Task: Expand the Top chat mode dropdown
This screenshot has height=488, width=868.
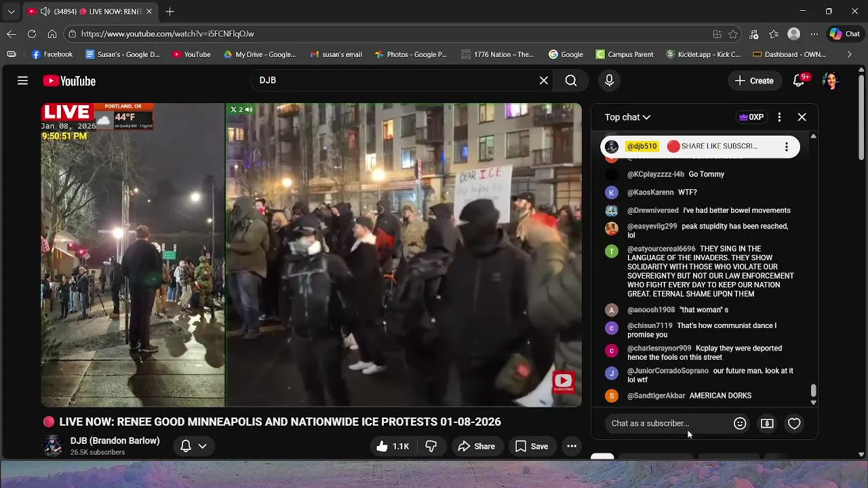Action: click(x=627, y=117)
